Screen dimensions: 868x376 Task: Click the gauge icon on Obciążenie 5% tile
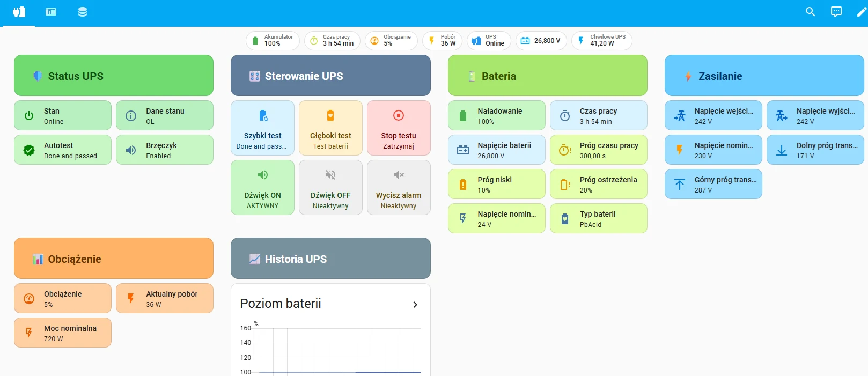coord(29,298)
